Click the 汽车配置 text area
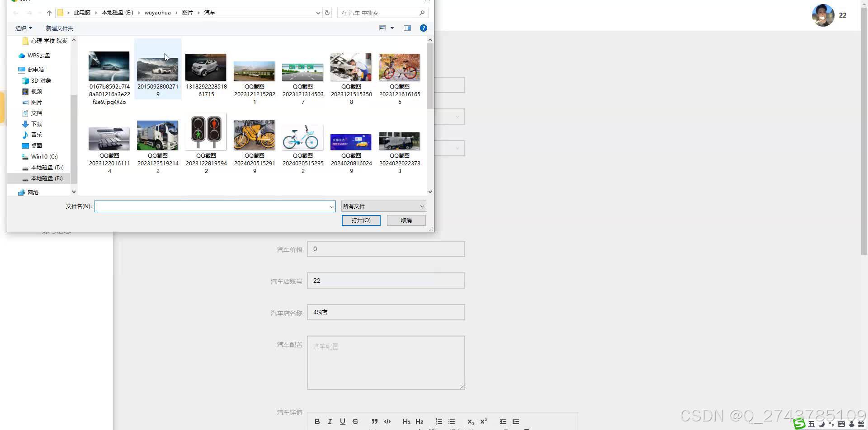The width and height of the screenshot is (868, 430). (x=386, y=362)
